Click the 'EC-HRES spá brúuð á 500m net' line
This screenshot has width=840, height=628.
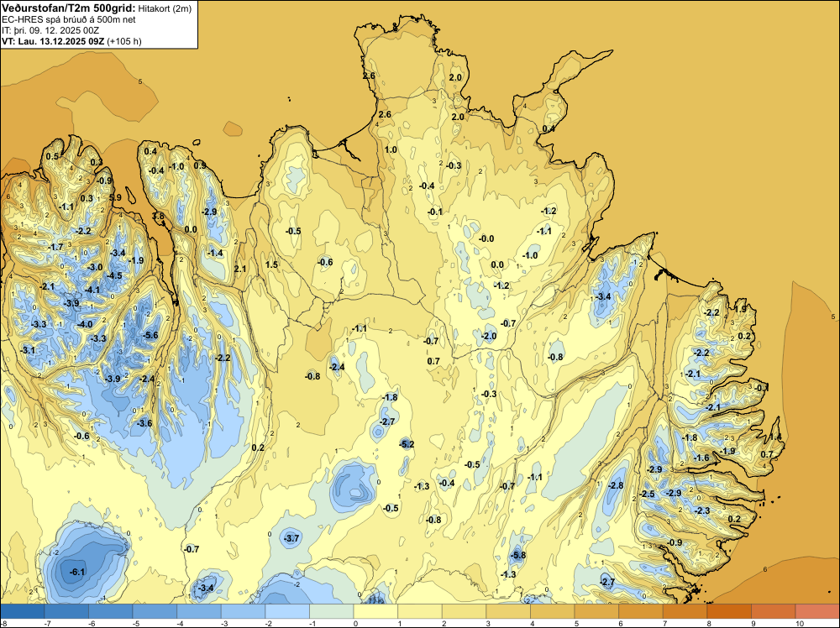pos(69,19)
